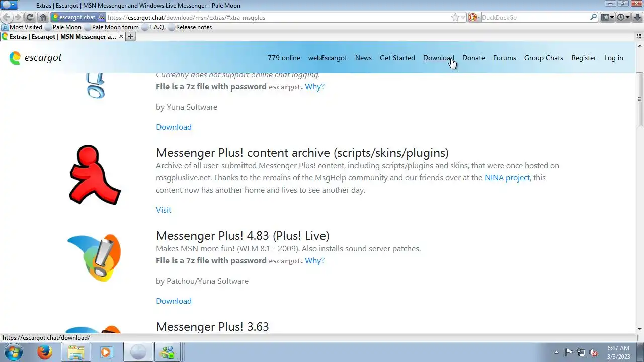Show hidden system tray icons arrow
Image resolution: width=644 pixels, height=362 pixels.
coord(556,352)
